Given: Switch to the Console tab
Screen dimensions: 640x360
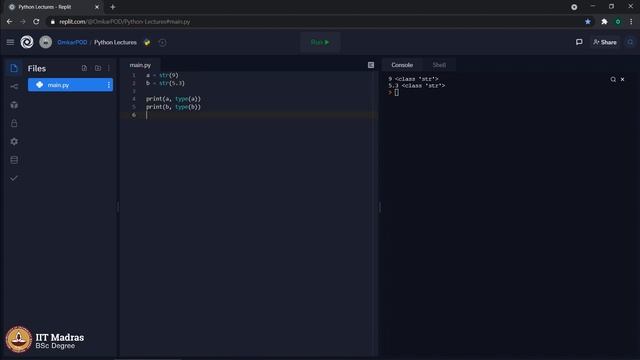Looking at the screenshot, I should click(402, 65).
